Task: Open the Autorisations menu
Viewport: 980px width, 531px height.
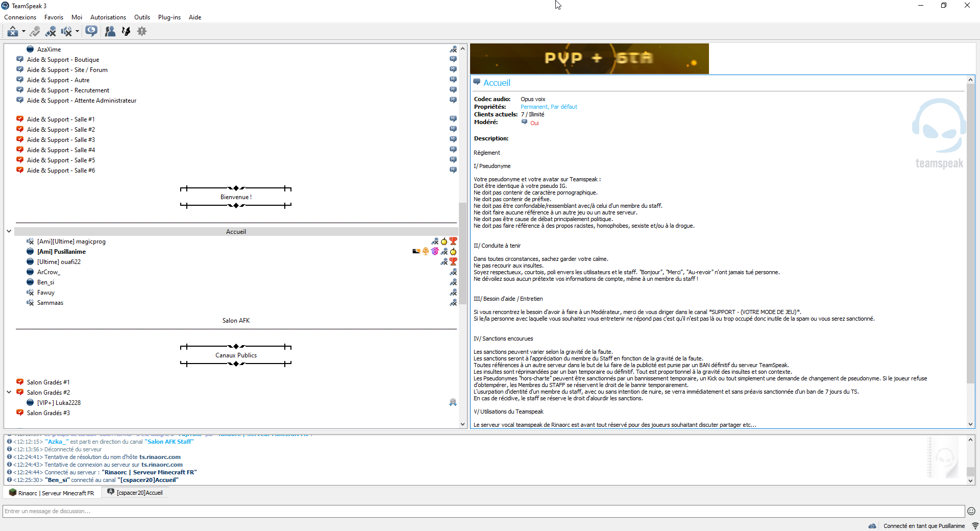Action: point(108,17)
